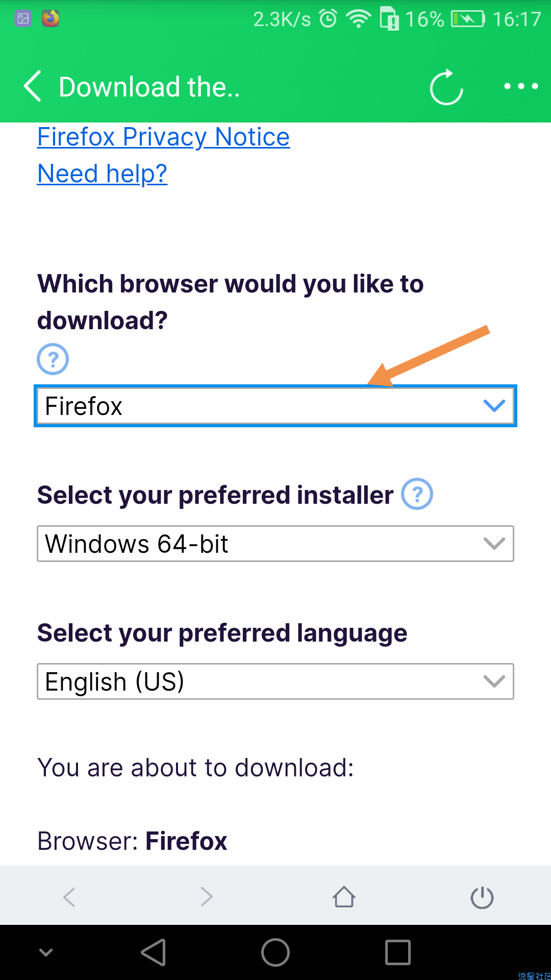This screenshot has height=980, width=551.
Task: Hide navigation bar with small down chevron
Action: pyautogui.click(x=46, y=952)
